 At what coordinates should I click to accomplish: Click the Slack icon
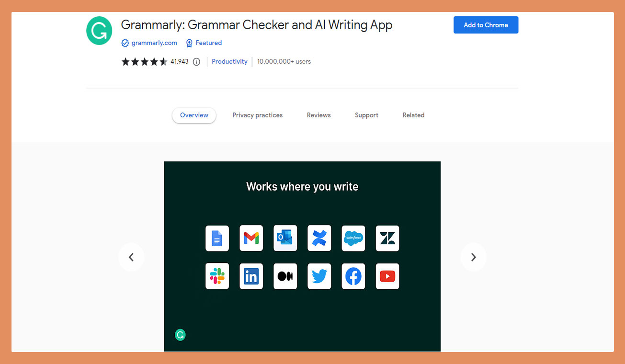217,276
